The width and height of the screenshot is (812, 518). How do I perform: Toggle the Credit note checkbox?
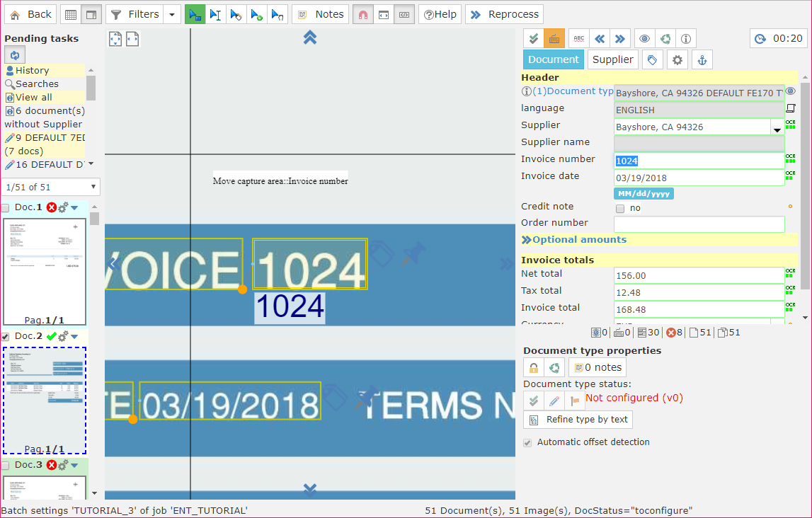(620, 209)
